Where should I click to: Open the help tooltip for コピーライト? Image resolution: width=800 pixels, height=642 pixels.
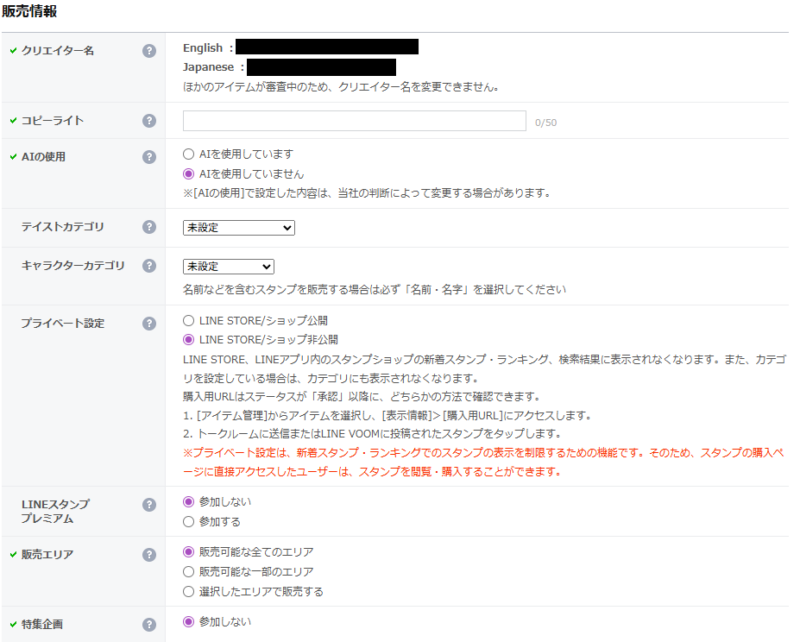[x=149, y=121]
